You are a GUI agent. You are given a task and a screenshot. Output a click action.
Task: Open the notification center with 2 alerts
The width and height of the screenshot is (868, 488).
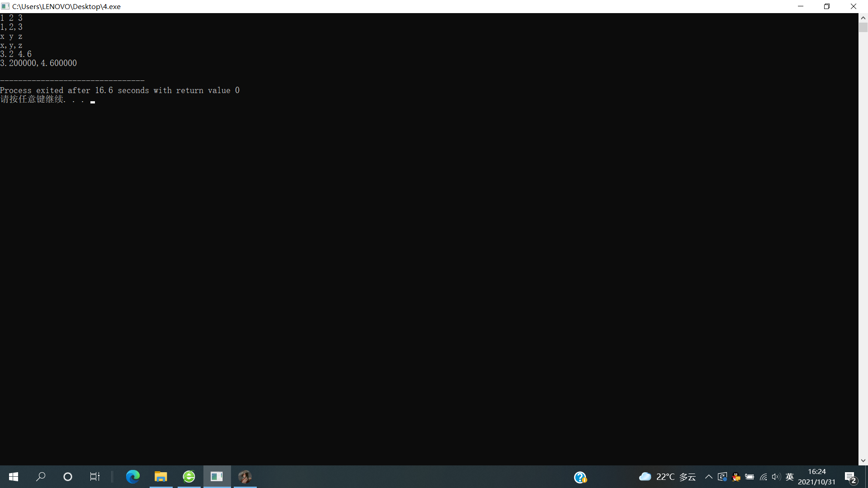850,477
